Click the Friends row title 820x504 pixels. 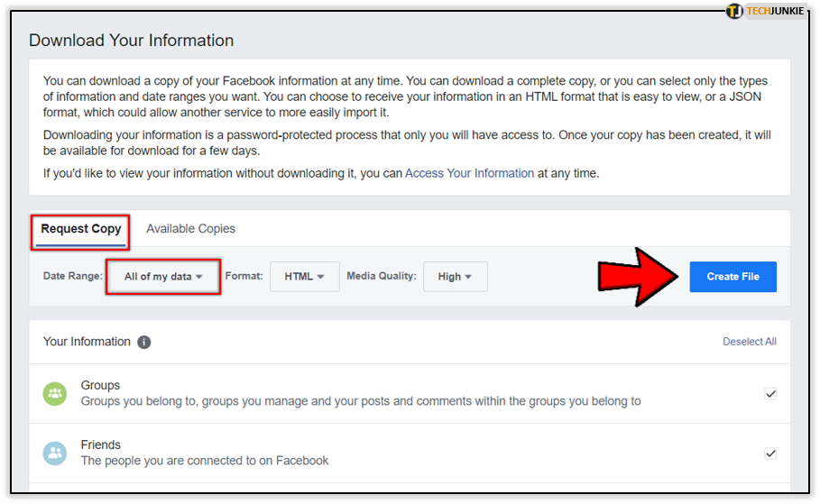[x=101, y=444]
